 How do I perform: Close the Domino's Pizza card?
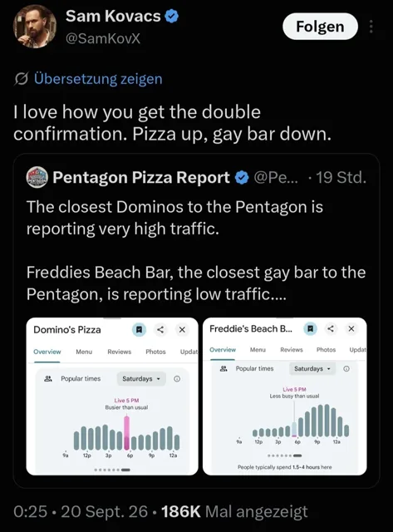(182, 329)
